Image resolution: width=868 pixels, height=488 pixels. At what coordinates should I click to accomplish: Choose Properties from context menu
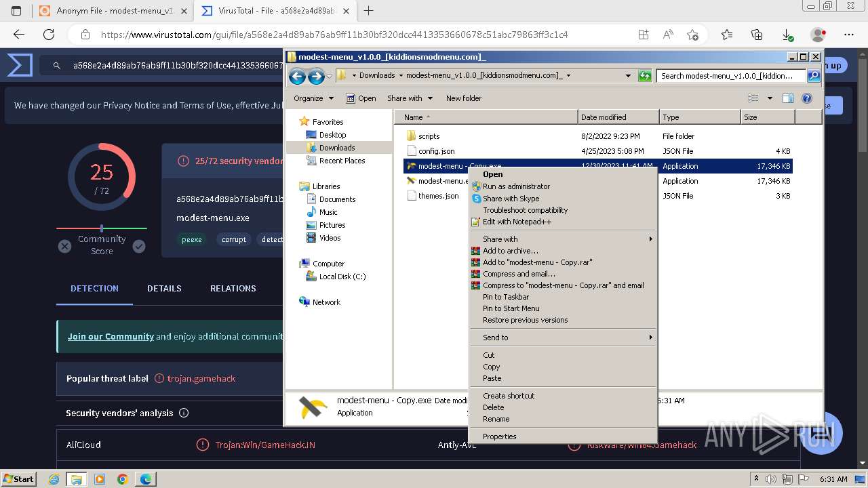point(563,436)
